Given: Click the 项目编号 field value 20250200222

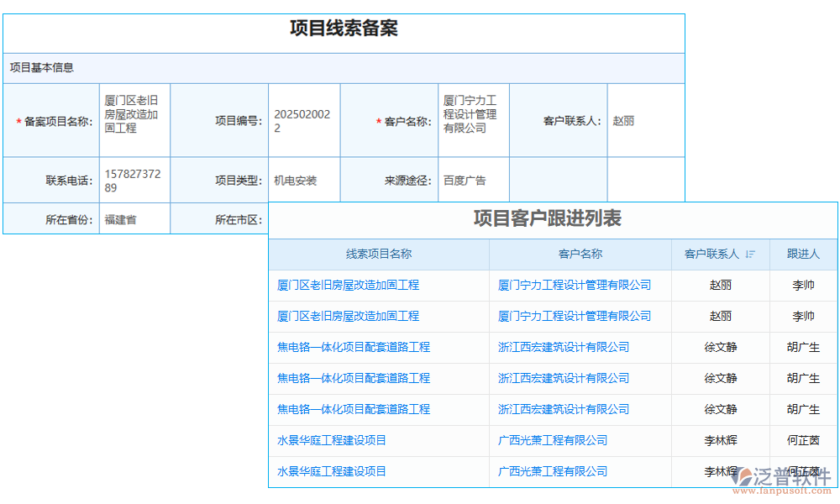Looking at the screenshot, I should pos(299,119).
